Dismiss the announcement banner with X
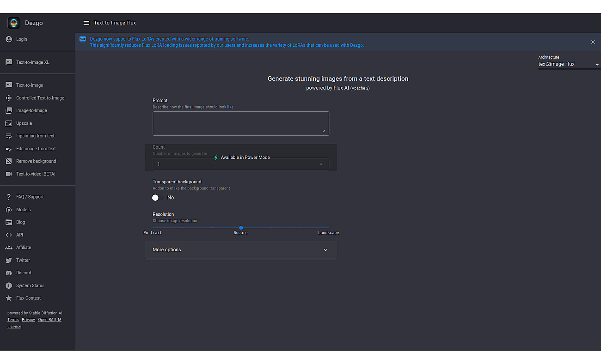The width and height of the screenshot is (601, 364). (x=593, y=42)
